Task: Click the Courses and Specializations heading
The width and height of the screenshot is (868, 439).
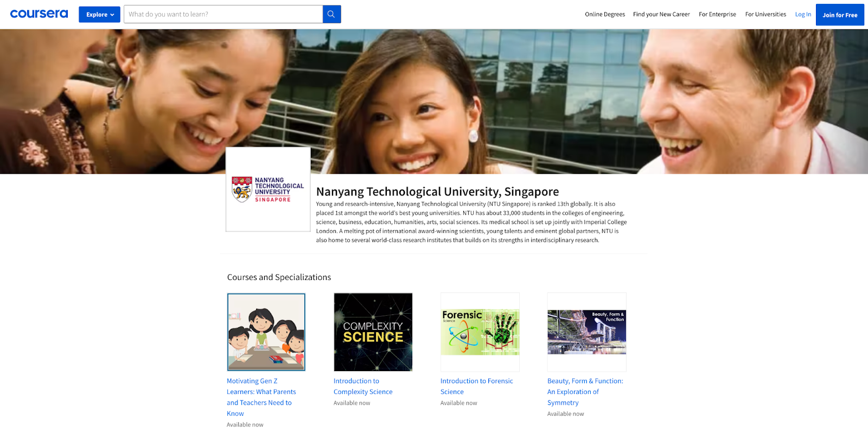Action: click(x=279, y=277)
